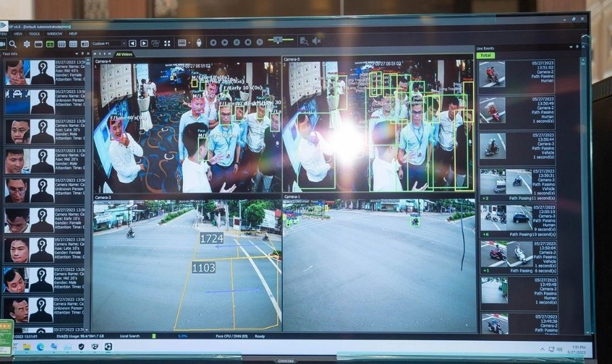Open the 13:50:49 Camera-2 Human event
612x364 pixels.
(517, 112)
